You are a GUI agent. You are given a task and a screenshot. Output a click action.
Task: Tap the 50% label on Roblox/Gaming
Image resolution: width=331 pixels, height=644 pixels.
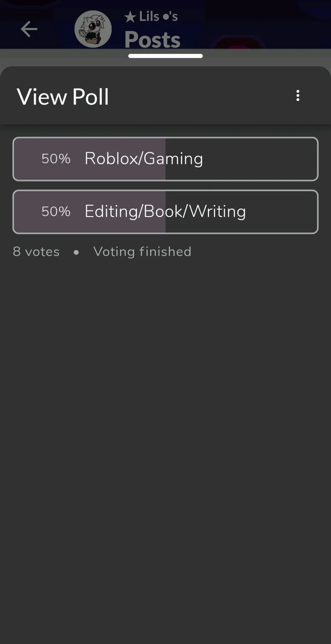click(56, 159)
